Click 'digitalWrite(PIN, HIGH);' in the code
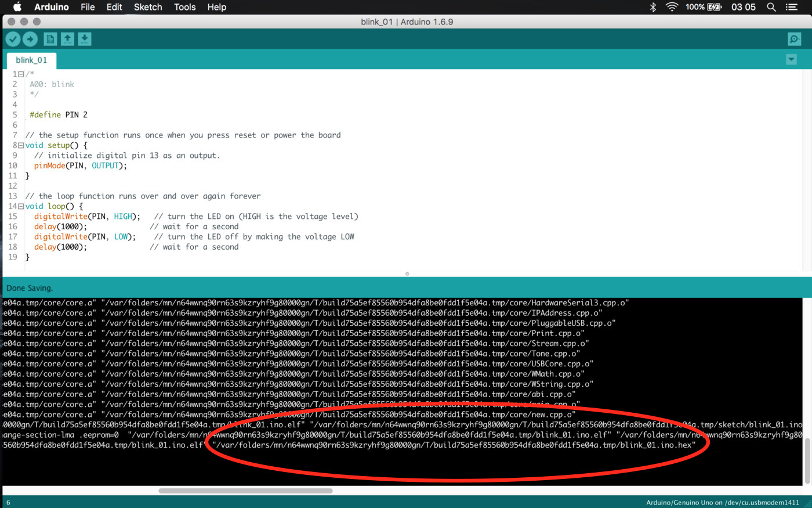Image resolution: width=812 pixels, height=508 pixels. click(x=87, y=217)
